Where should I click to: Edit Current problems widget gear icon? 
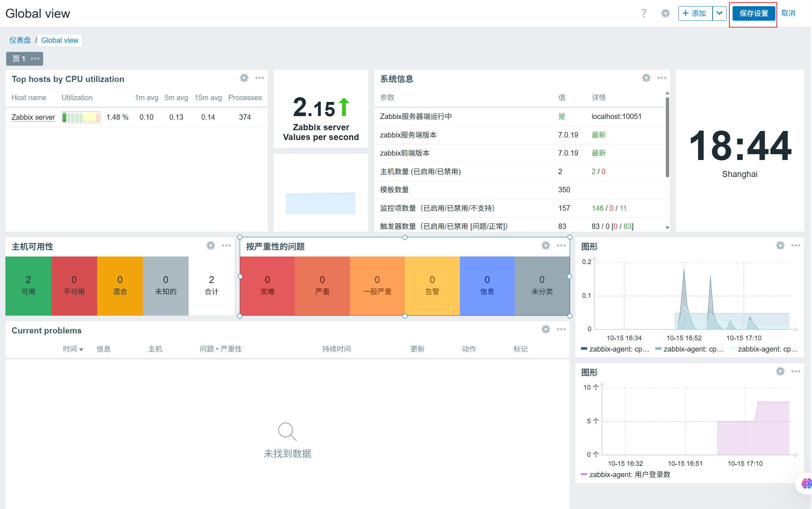545,329
